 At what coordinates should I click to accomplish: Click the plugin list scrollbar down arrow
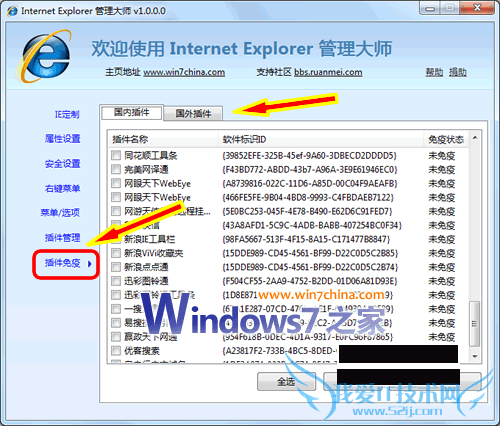(475, 356)
